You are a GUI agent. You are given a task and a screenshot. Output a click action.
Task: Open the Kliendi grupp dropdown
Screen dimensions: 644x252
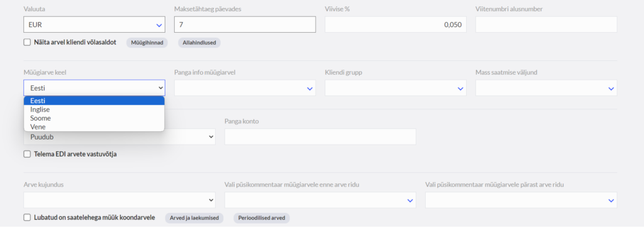(396, 88)
